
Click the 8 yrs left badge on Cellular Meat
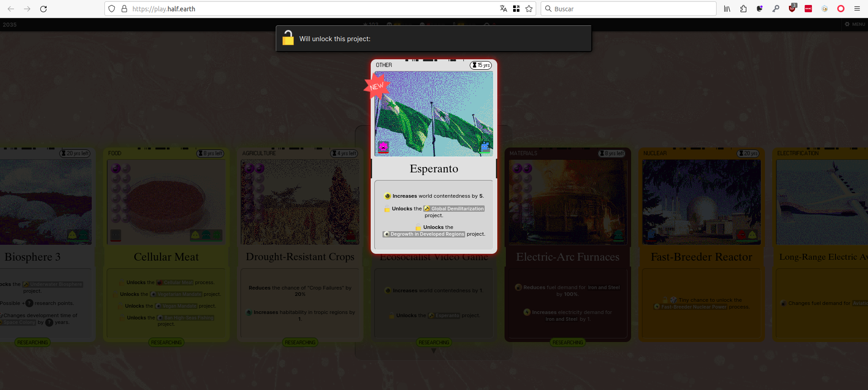coord(210,153)
